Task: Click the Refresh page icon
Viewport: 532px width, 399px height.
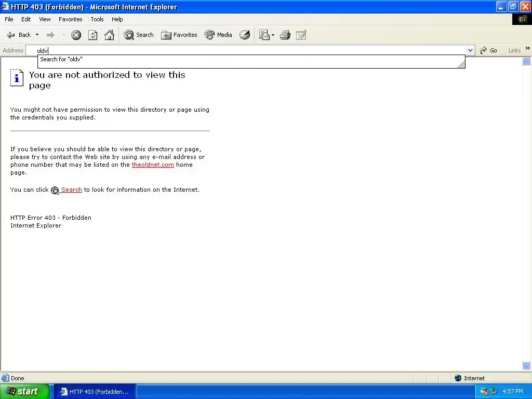Action: tap(92, 35)
